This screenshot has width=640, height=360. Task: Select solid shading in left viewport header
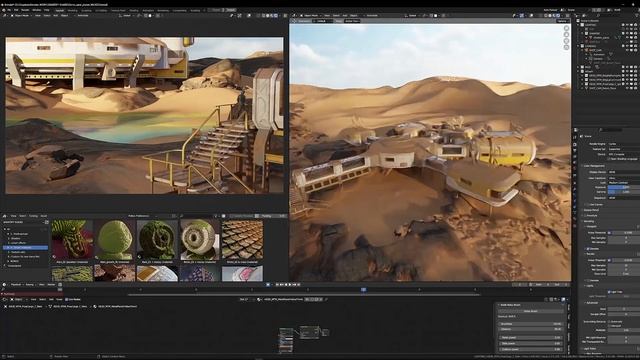click(268, 16)
